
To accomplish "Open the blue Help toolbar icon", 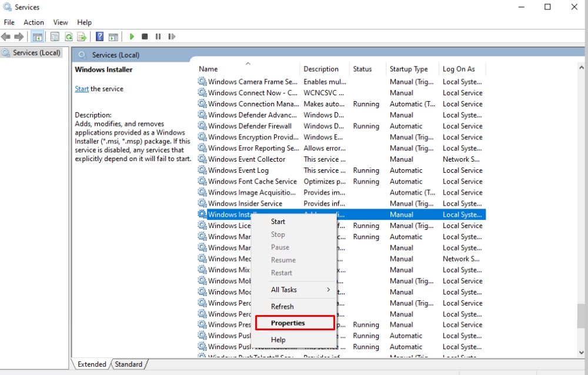I will (99, 36).
